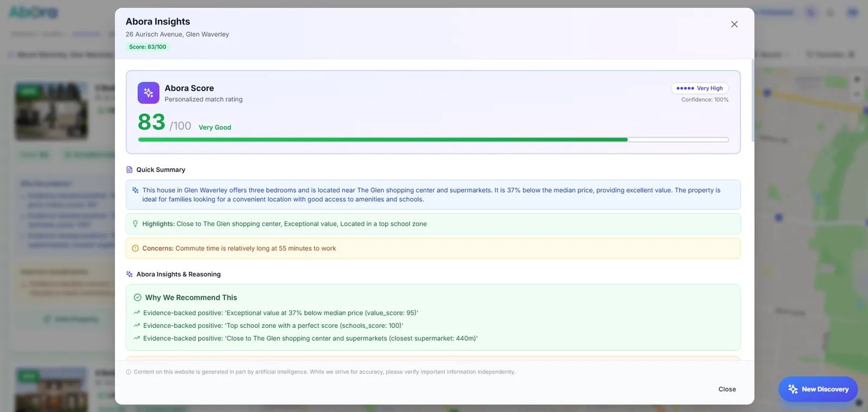Click the New Discovery button

(x=818, y=389)
